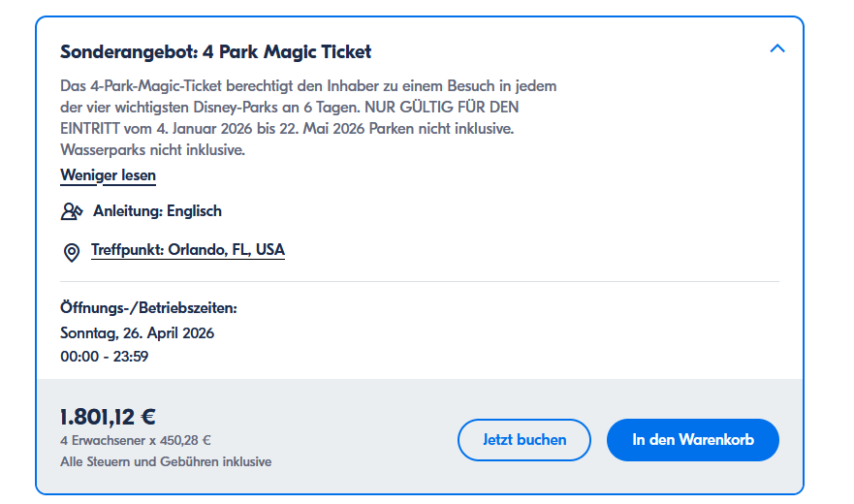Image resolution: width=854 pixels, height=504 pixels.
Task: Click the "4 Erwachsener x 450,28 €" breakdown
Action: (136, 440)
